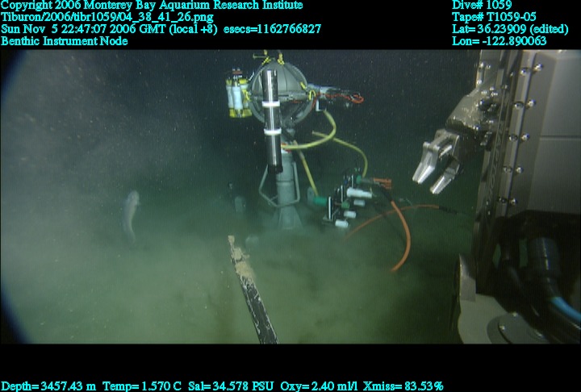This screenshot has width=581, height=392.
Task: Select the esecs=1162766827 value
Action: tap(273, 29)
